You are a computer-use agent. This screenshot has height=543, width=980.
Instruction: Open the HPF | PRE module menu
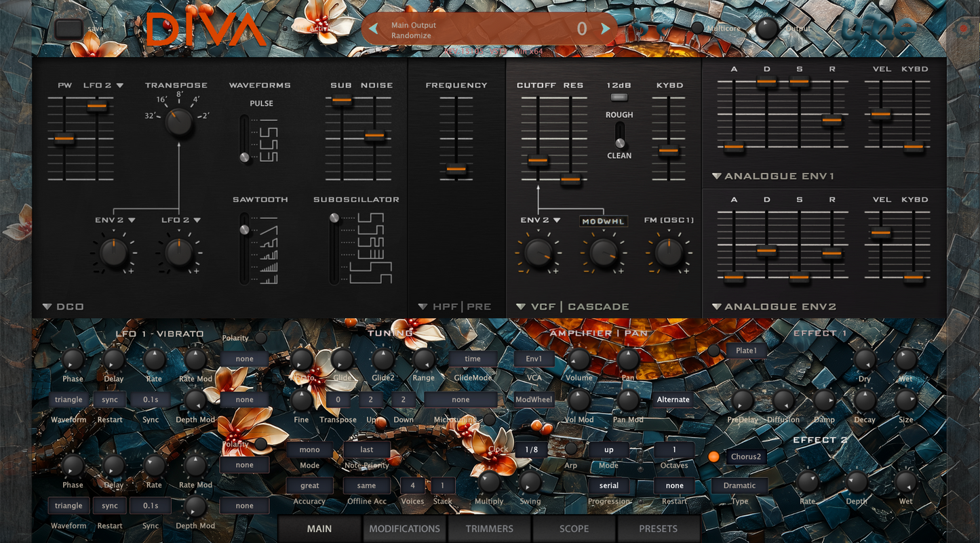coord(455,306)
